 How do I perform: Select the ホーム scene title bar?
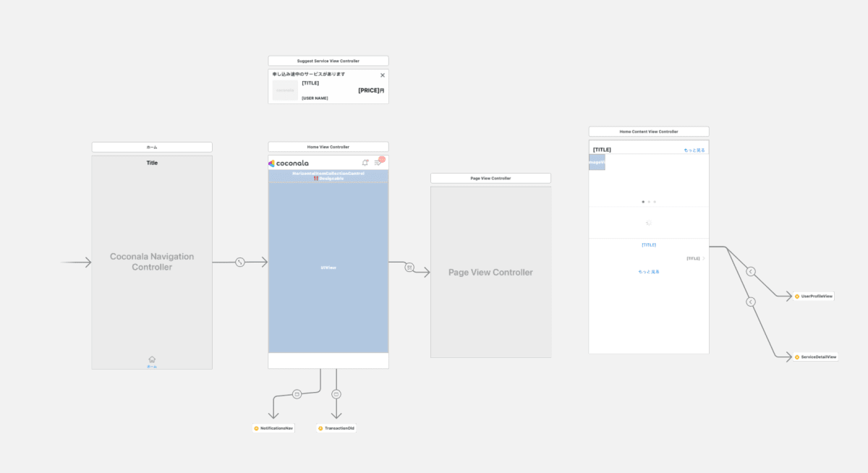(x=152, y=147)
